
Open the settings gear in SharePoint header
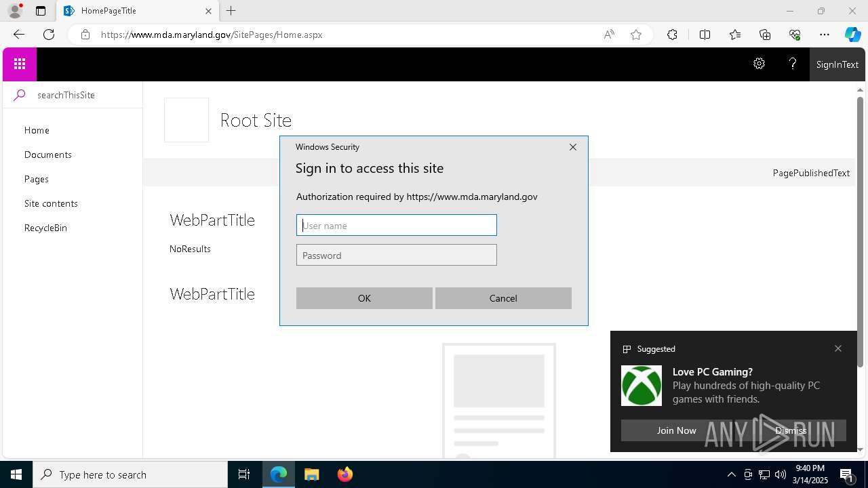pos(759,64)
